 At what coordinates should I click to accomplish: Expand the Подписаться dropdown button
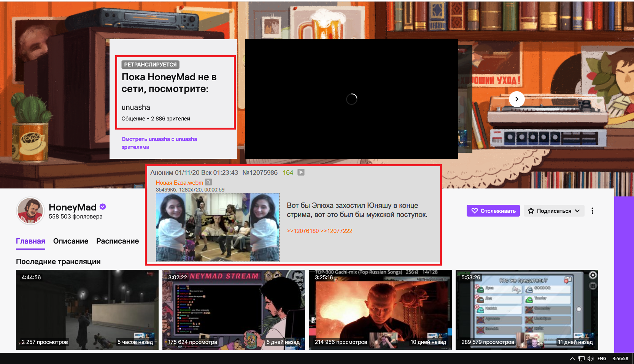coord(554,211)
